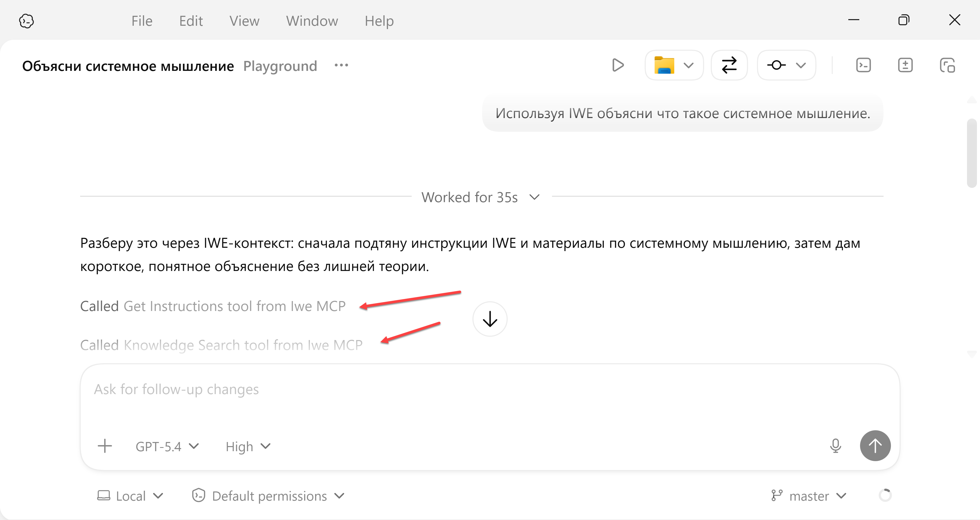Click the copy windows icon top right
Screen dimensions: 980x520
point(947,65)
